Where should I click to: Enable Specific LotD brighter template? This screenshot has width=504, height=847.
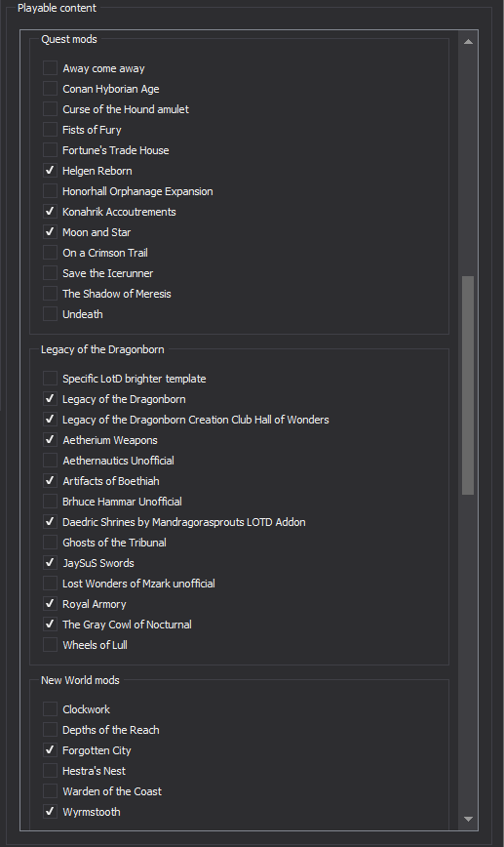tap(50, 379)
